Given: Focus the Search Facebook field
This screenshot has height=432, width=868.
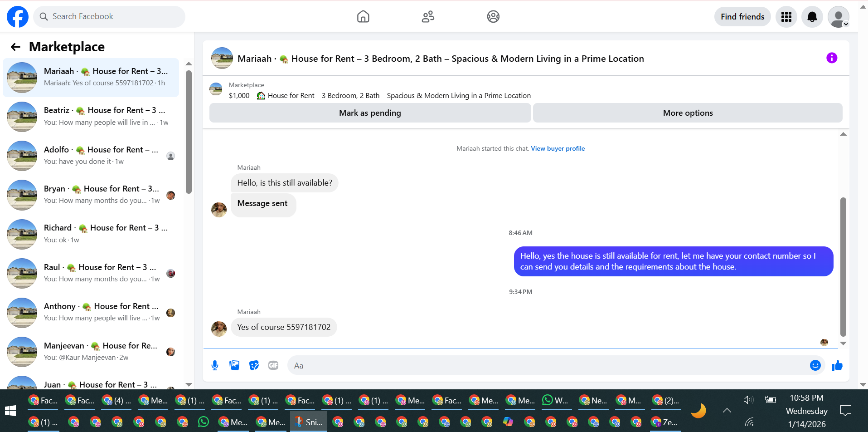Looking at the screenshot, I should [109, 17].
